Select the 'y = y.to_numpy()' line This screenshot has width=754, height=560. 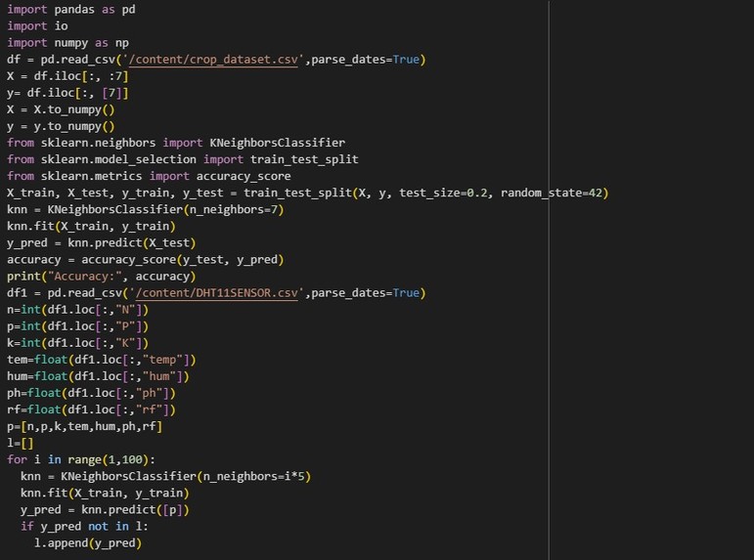61,126
